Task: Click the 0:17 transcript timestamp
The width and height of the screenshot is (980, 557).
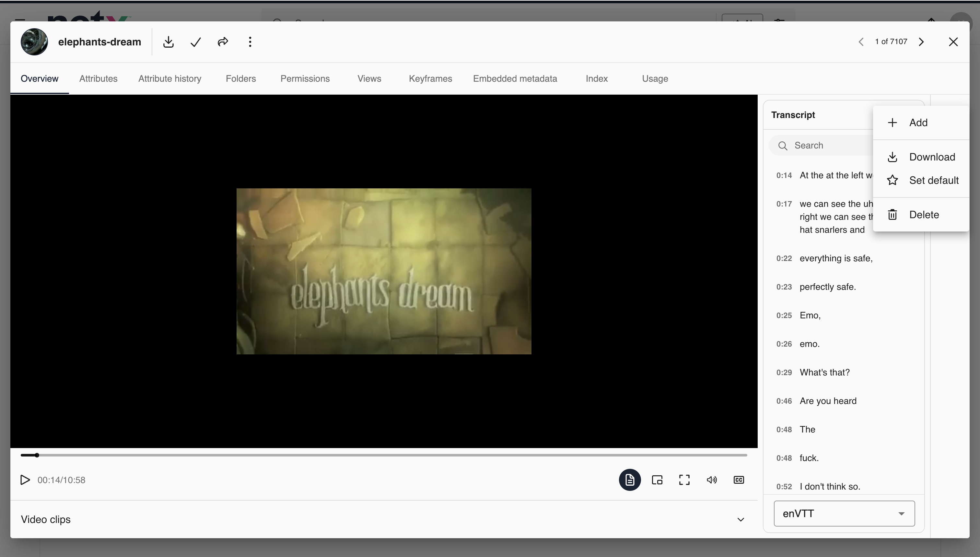Action: (784, 204)
